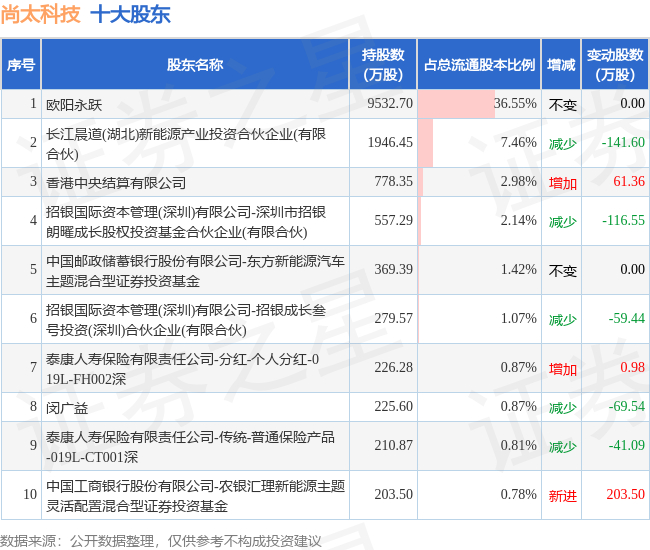The height and width of the screenshot is (550, 650).
Task: Click the 1.42% ratio value
Action: click(518, 269)
